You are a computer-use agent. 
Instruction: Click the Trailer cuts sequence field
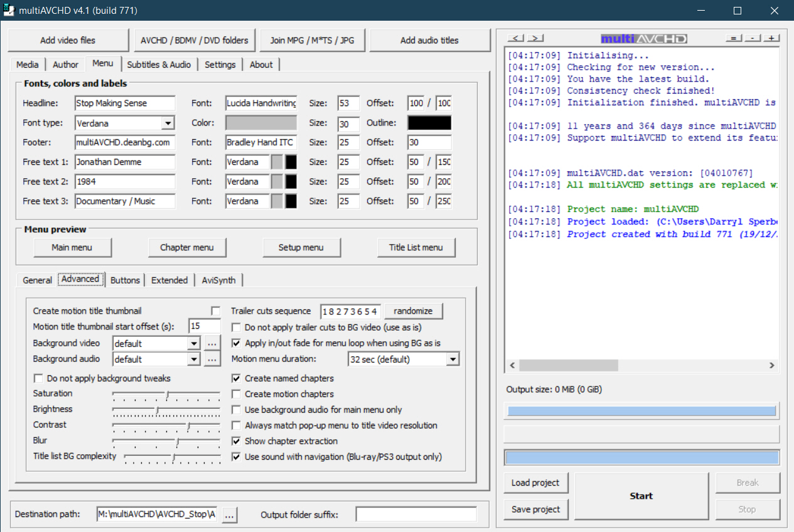(351, 312)
